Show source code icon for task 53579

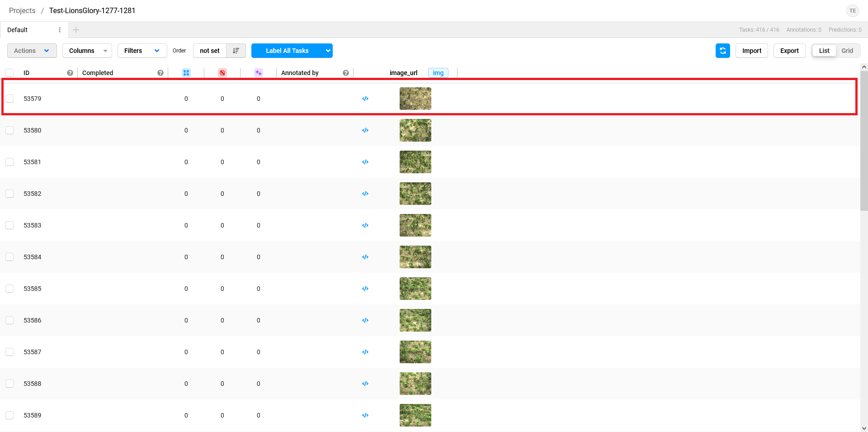click(x=365, y=99)
